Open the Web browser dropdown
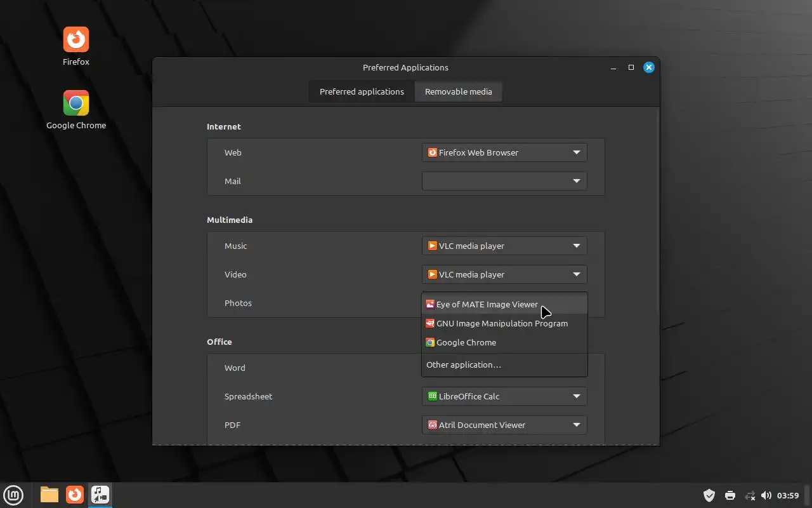Image resolution: width=812 pixels, height=508 pixels. point(504,152)
